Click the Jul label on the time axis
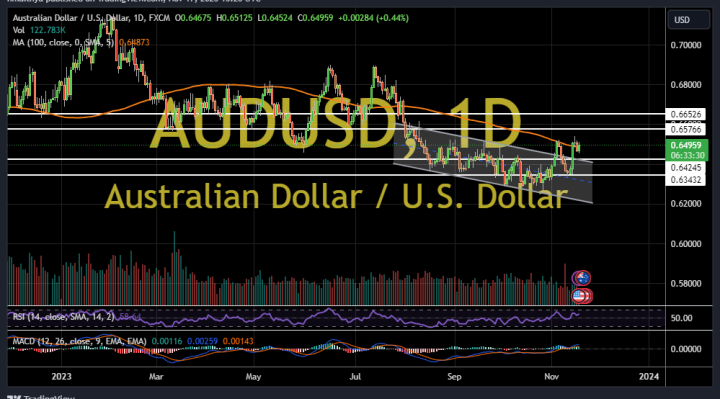Viewport: 720px width, 399px height. (x=355, y=377)
